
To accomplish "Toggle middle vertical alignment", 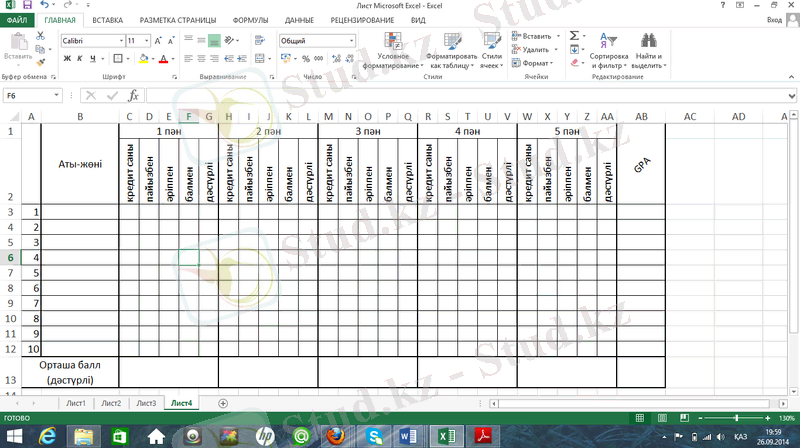I will 200,41.
